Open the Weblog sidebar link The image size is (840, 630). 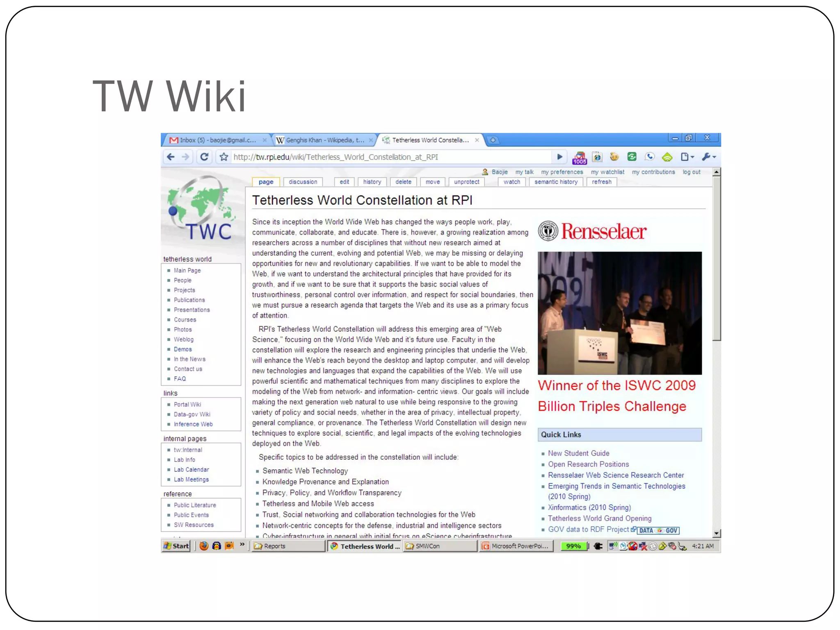point(183,339)
